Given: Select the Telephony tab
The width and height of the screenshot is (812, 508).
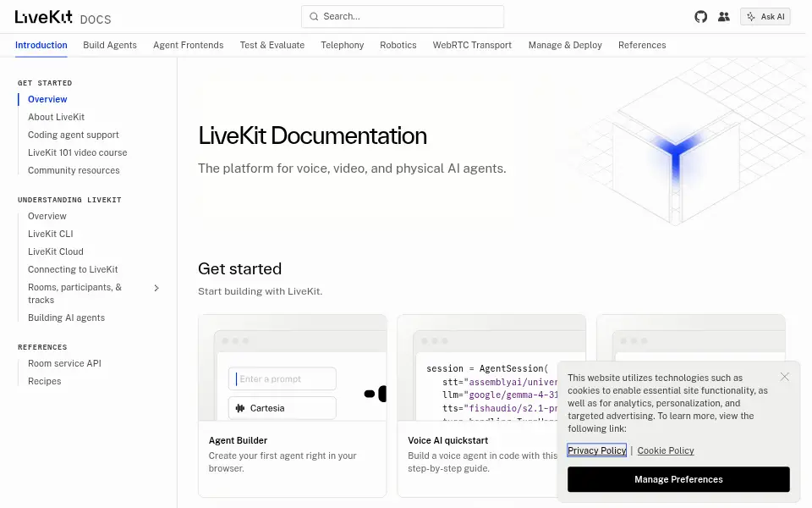Looking at the screenshot, I should pos(343,45).
